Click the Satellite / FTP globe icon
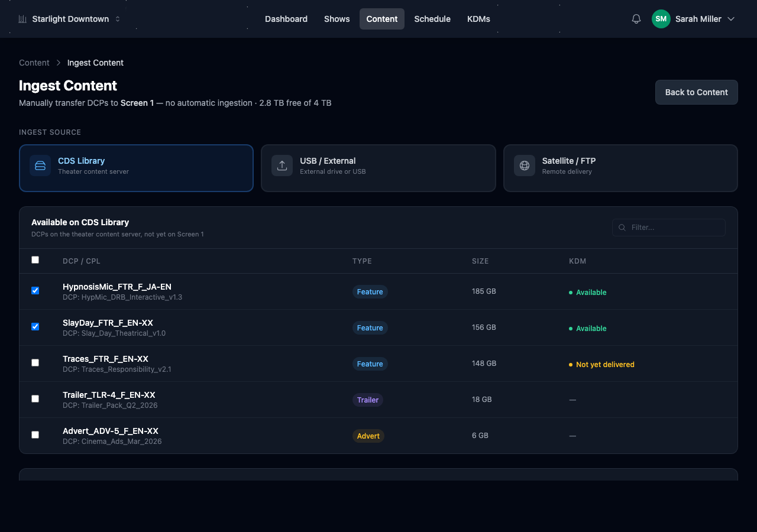The width and height of the screenshot is (757, 532). [525, 166]
